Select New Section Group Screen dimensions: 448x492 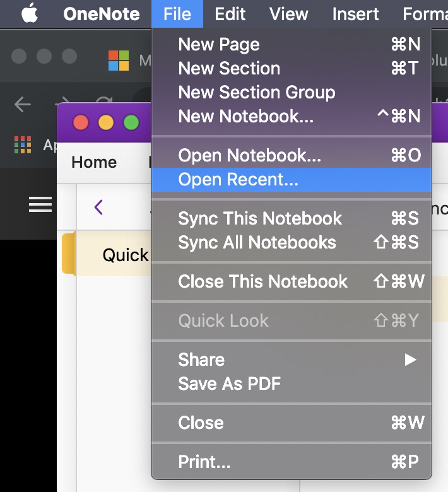pos(292,92)
